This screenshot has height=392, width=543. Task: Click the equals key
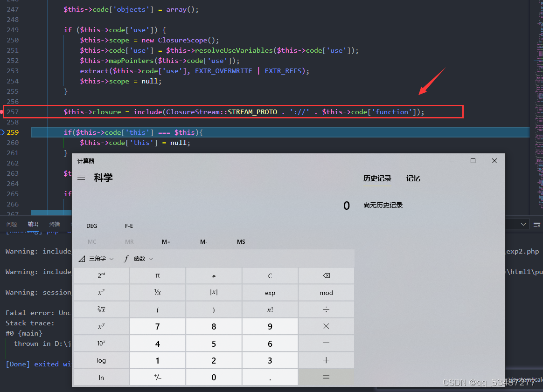[x=326, y=377]
